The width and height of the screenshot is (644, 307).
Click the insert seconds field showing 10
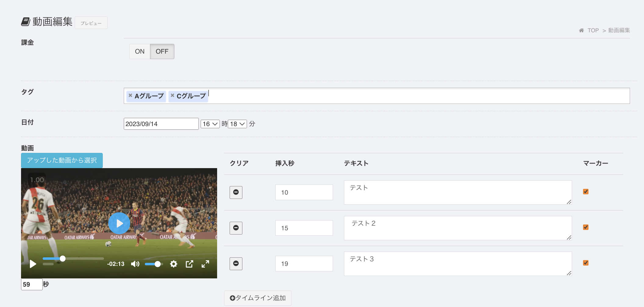[x=304, y=192]
